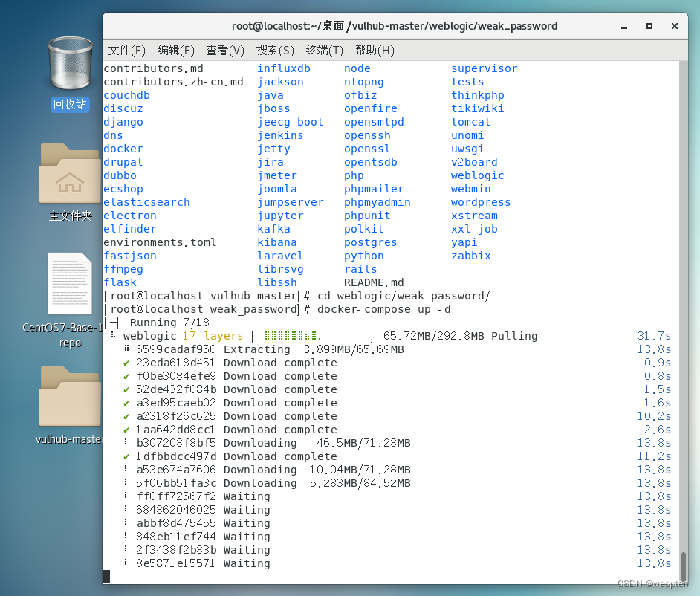
Task: Click layer ID b307208f8bf5
Action: [175, 443]
